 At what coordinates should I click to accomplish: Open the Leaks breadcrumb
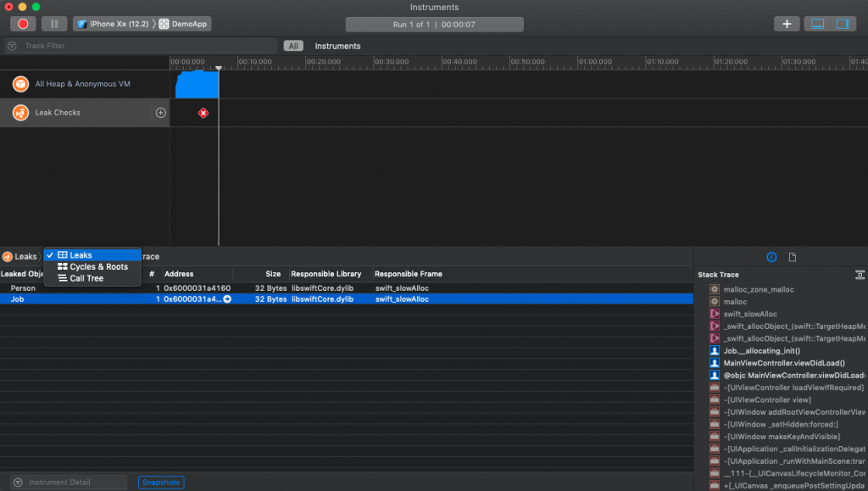click(x=20, y=256)
